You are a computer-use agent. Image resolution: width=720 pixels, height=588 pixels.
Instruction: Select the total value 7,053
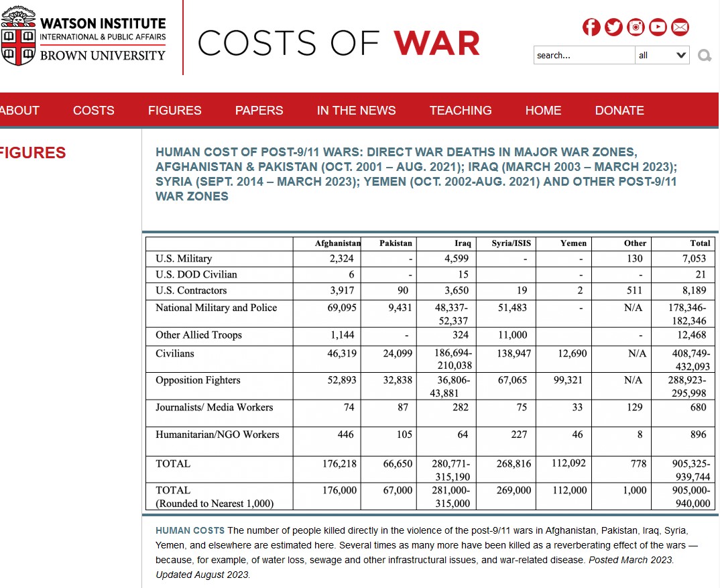coord(694,258)
